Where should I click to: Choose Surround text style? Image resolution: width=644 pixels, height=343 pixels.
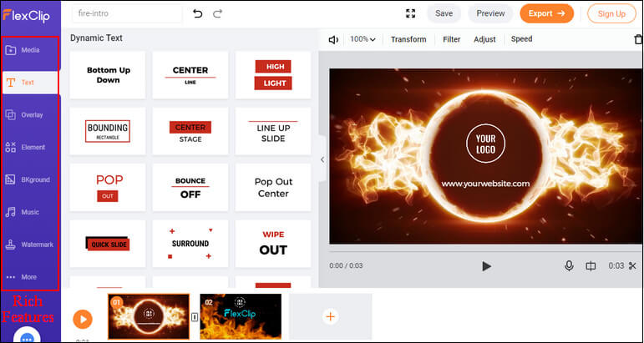click(x=190, y=244)
